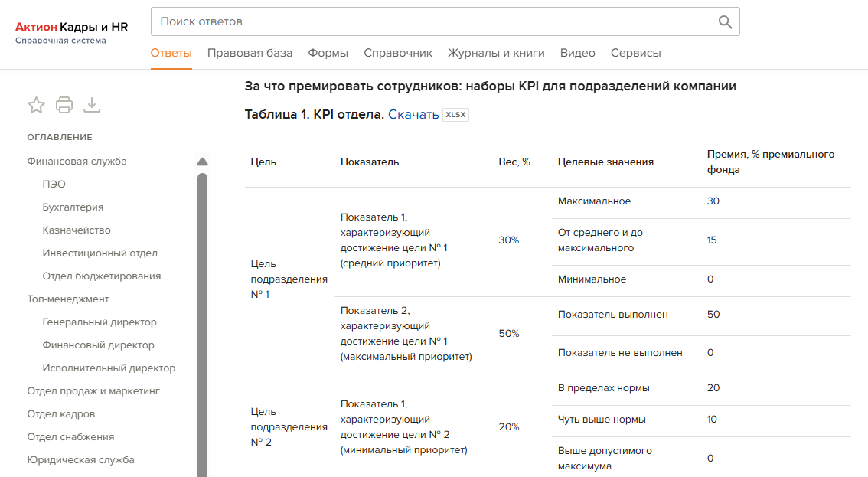
Task: Open Отдел бюджетирования section
Action: [x=101, y=276]
